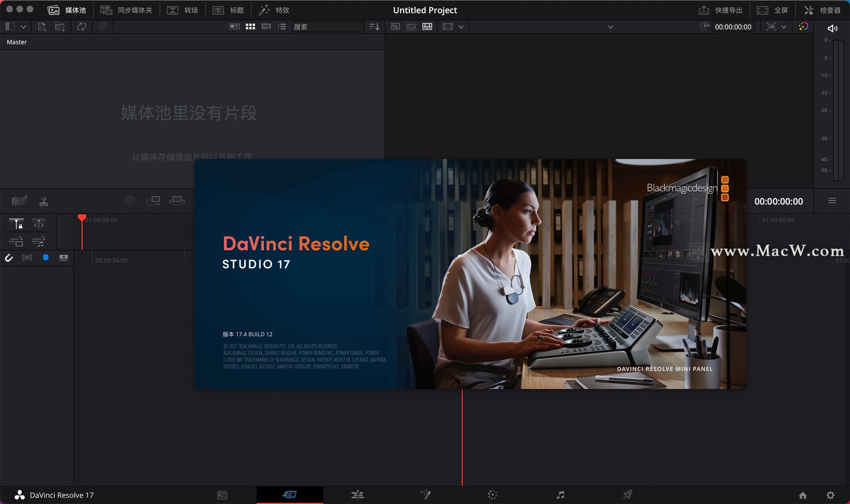Click the audio-only track edit icon
Image resolution: width=850 pixels, height=504 pixels.
tap(39, 242)
